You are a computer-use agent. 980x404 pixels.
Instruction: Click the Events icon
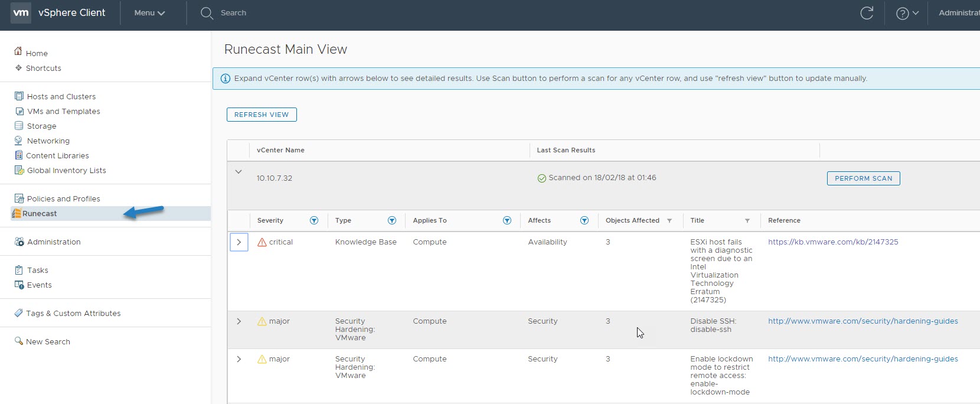click(19, 285)
